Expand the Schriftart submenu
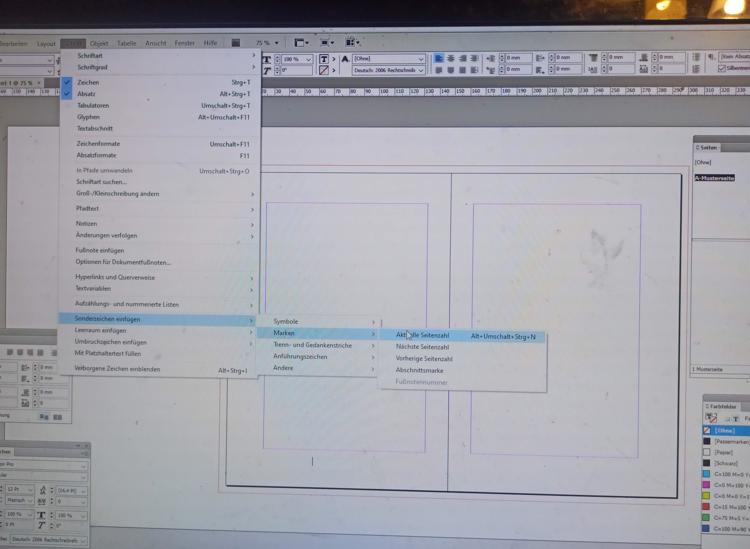 (x=160, y=55)
